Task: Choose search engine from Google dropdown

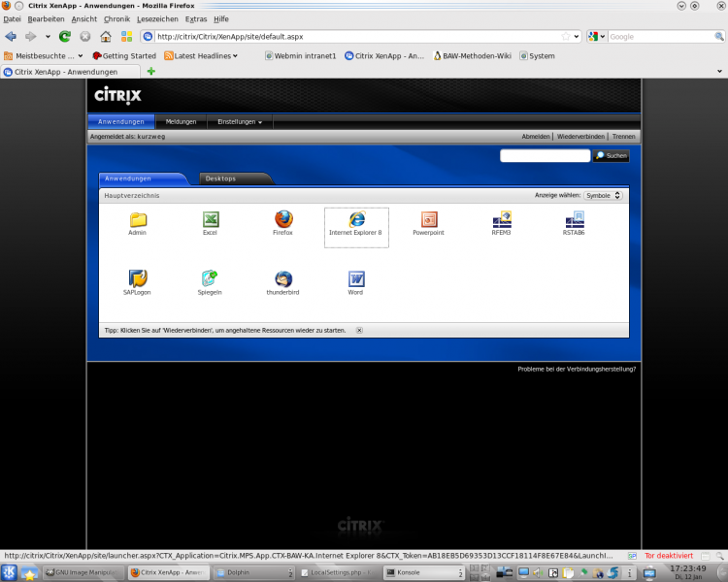Action: coord(597,37)
